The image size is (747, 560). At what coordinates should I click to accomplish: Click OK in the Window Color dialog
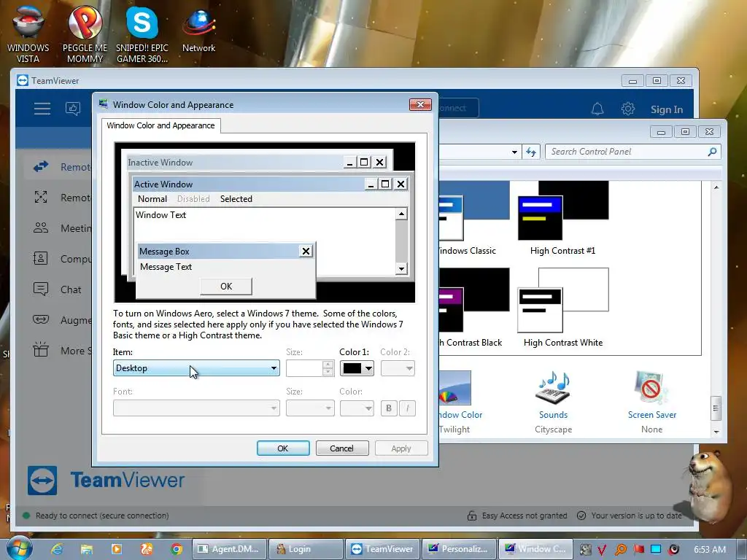[283, 448]
